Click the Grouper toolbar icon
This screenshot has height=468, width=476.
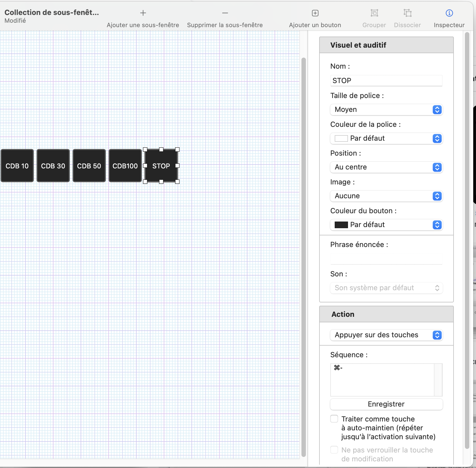(x=374, y=13)
